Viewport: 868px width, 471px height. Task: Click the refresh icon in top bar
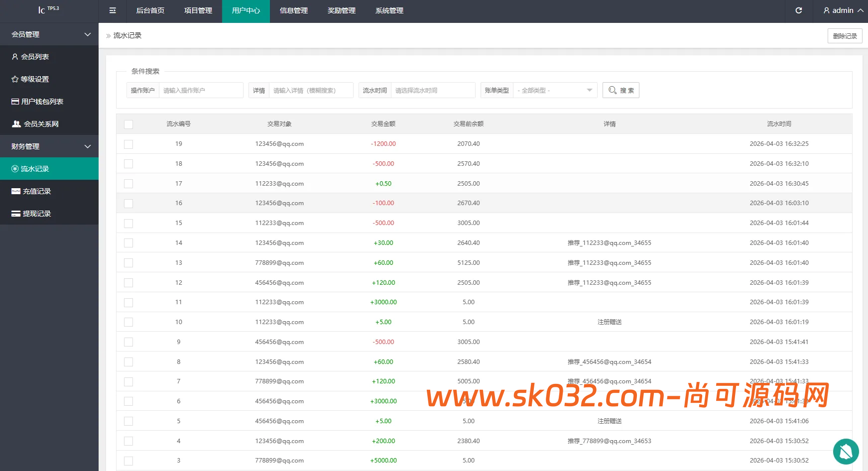point(799,10)
